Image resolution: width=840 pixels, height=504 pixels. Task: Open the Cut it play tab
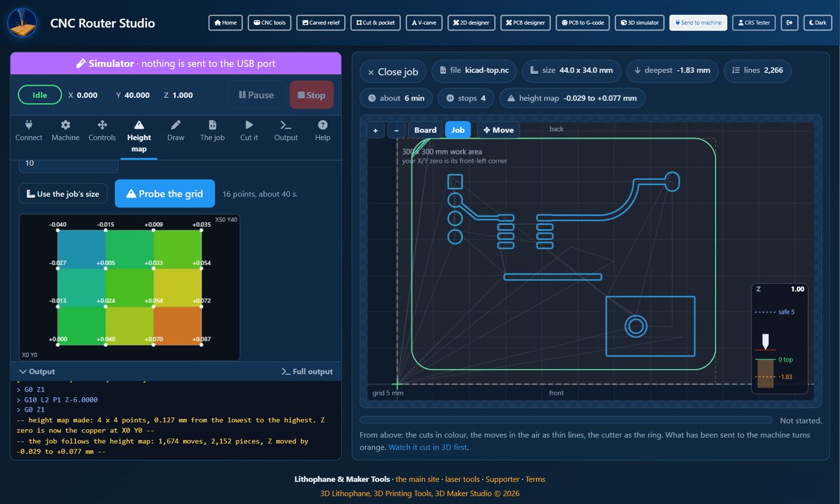[249, 130]
